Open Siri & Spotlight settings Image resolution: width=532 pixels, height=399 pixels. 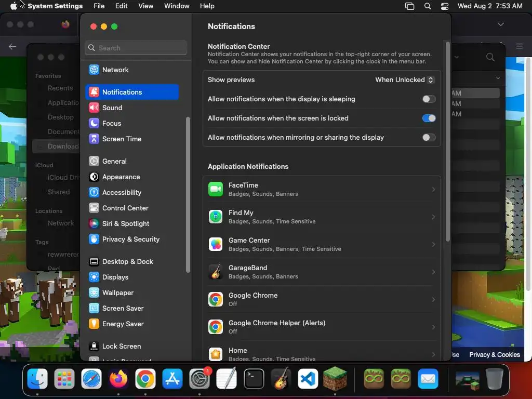tap(132, 223)
